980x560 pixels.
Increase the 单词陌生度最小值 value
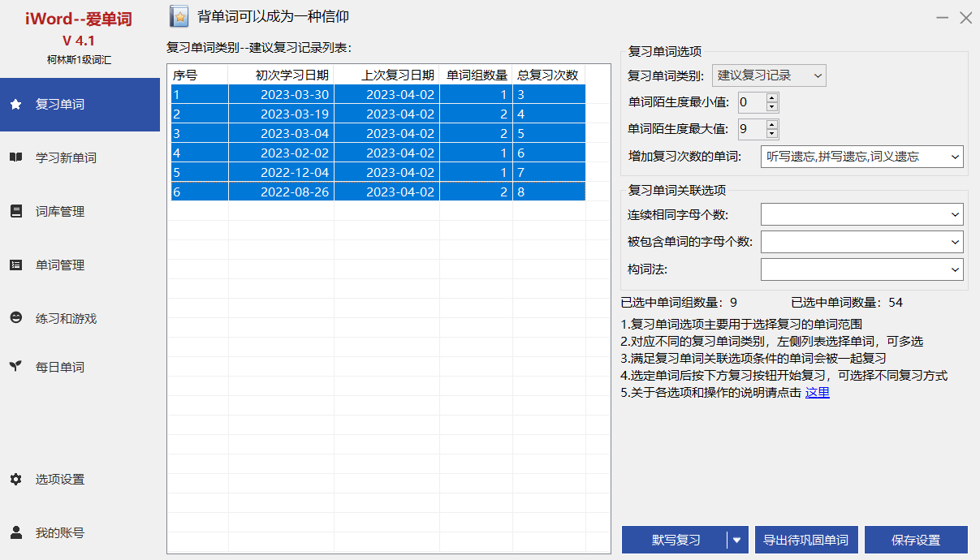point(771,98)
